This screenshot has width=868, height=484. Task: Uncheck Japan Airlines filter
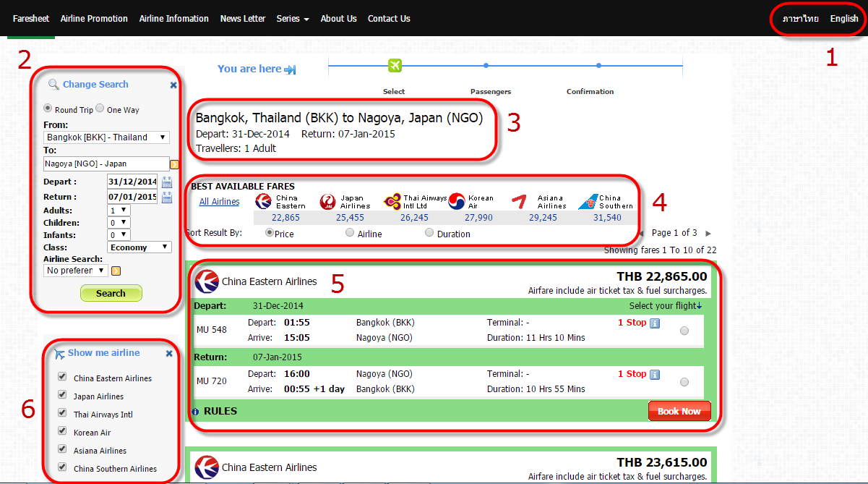pos(62,395)
